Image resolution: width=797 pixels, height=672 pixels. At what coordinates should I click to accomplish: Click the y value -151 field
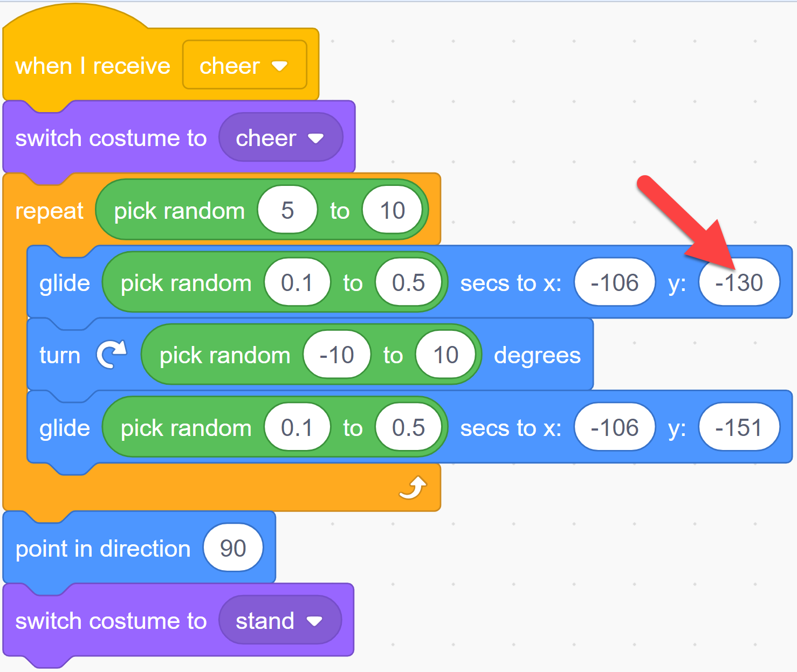pyautogui.click(x=739, y=428)
